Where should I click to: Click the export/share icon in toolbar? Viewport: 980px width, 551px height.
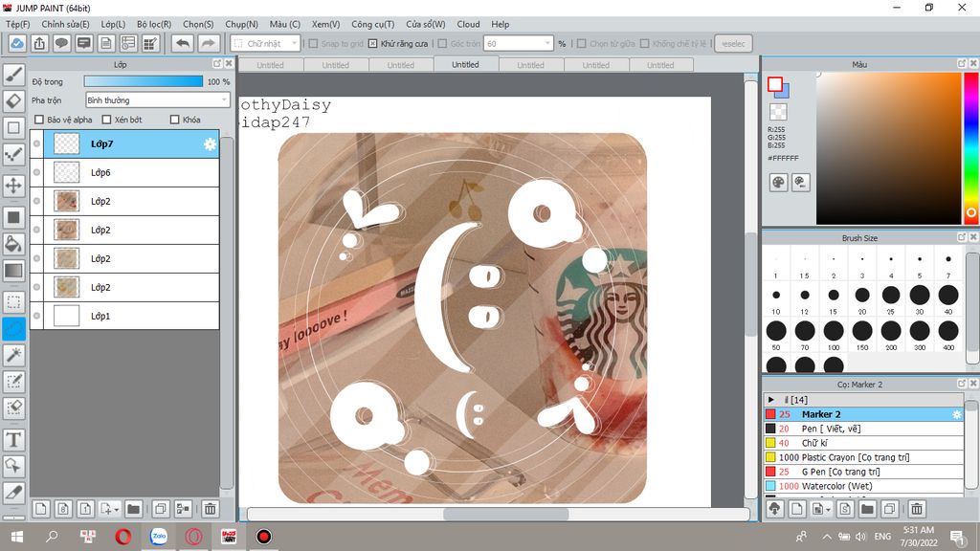(x=39, y=44)
